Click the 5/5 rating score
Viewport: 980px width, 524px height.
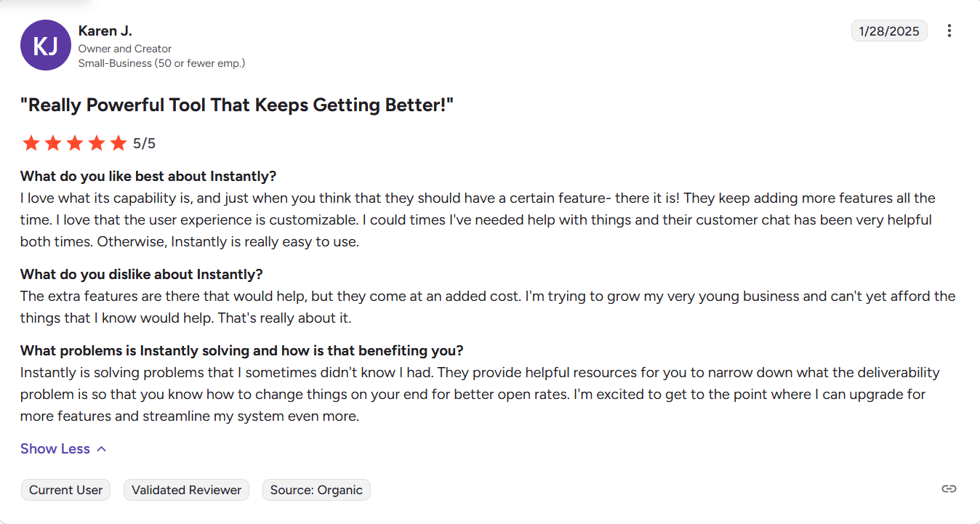(142, 142)
